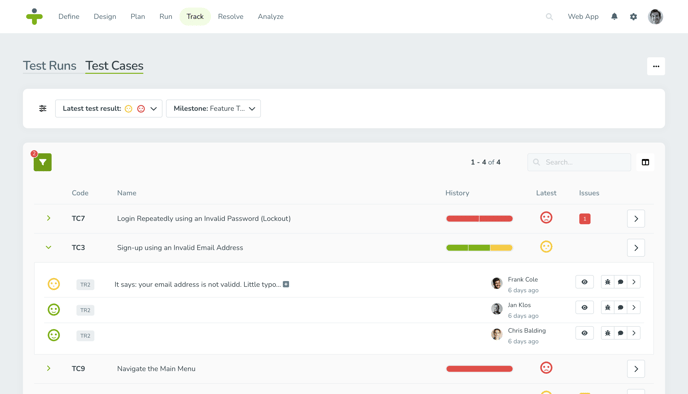
Task: Open the settings gear icon
Action: (x=633, y=17)
